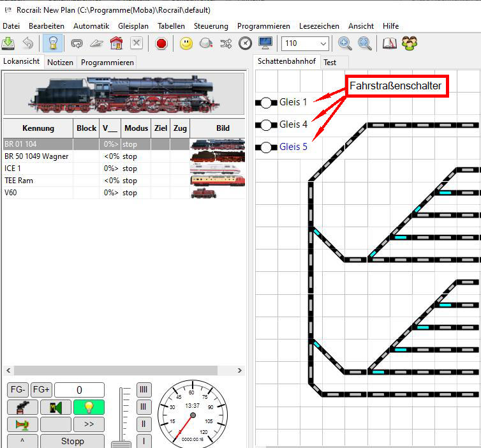Open the 110 zoom dropdown

[323, 43]
